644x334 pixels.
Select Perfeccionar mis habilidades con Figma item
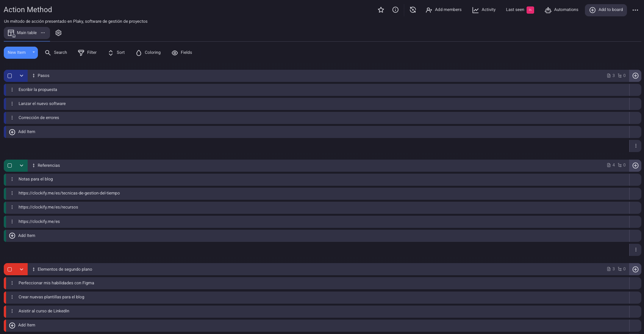click(x=56, y=283)
